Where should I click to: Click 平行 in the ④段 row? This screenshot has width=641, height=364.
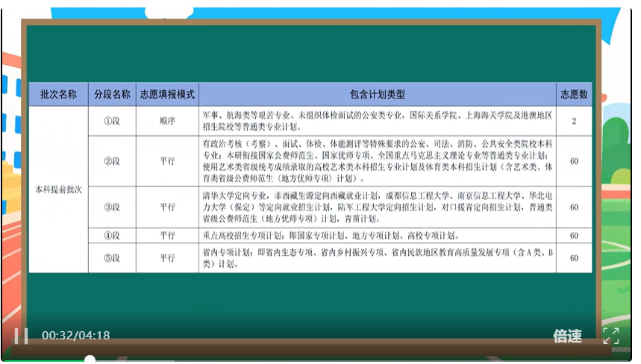(x=167, y=235)
